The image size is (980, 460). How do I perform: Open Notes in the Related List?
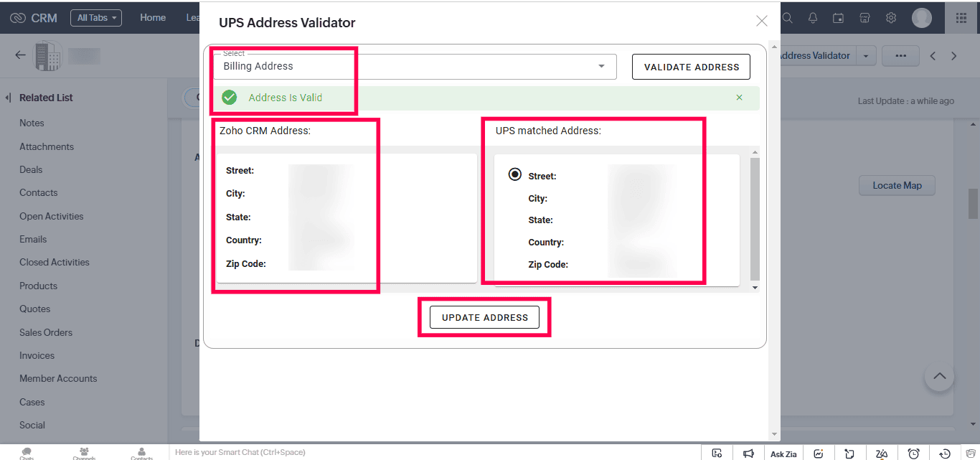pyautogui.click(x=32, y=123)
